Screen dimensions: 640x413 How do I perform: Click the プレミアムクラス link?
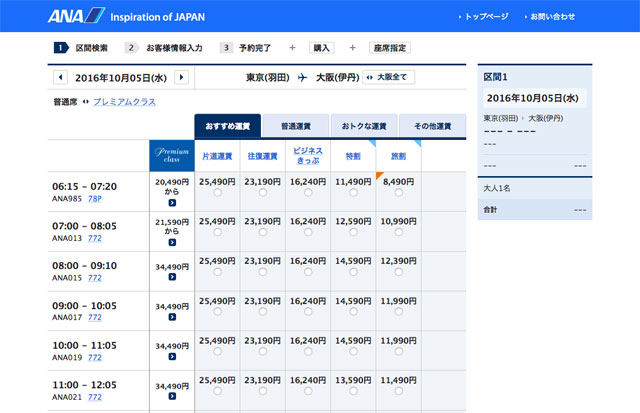pyautogui.click(x=124, y=102)
